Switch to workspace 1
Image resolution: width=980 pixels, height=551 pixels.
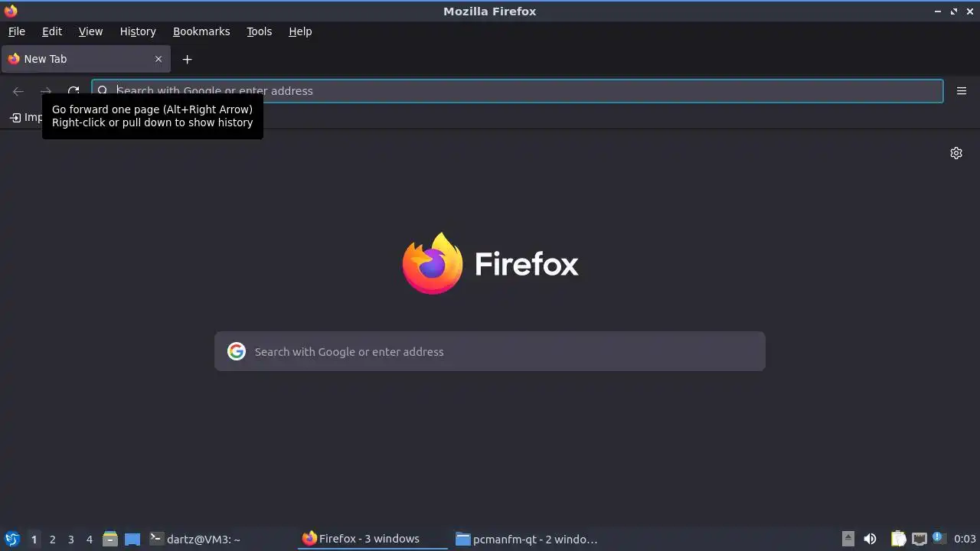coord(34,540)
